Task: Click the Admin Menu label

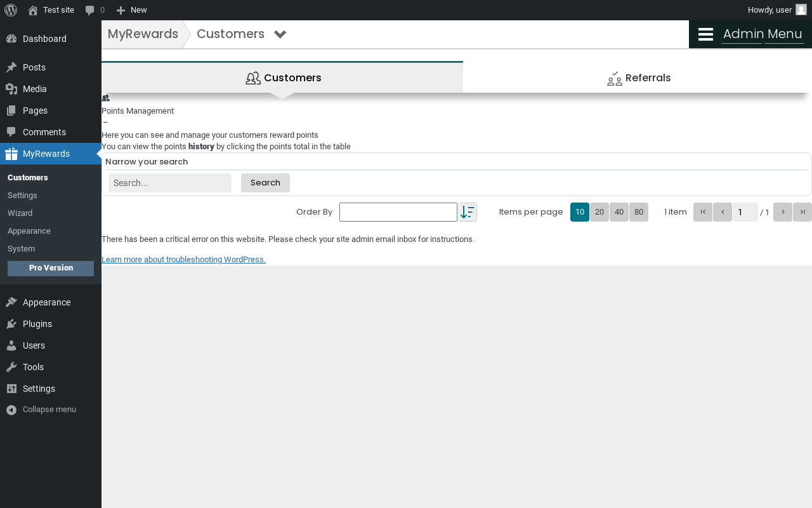Action: point(763,34)
